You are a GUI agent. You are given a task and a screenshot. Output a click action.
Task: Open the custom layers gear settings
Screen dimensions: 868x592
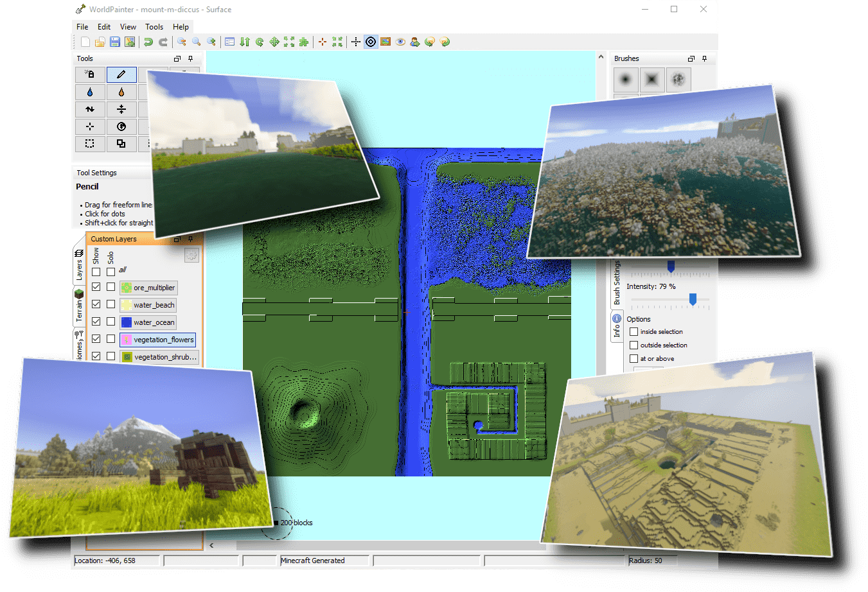(191, 256)
